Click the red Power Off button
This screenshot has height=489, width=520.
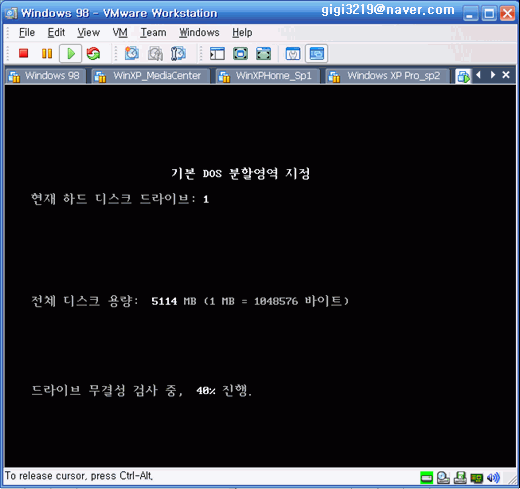point(23,53)
